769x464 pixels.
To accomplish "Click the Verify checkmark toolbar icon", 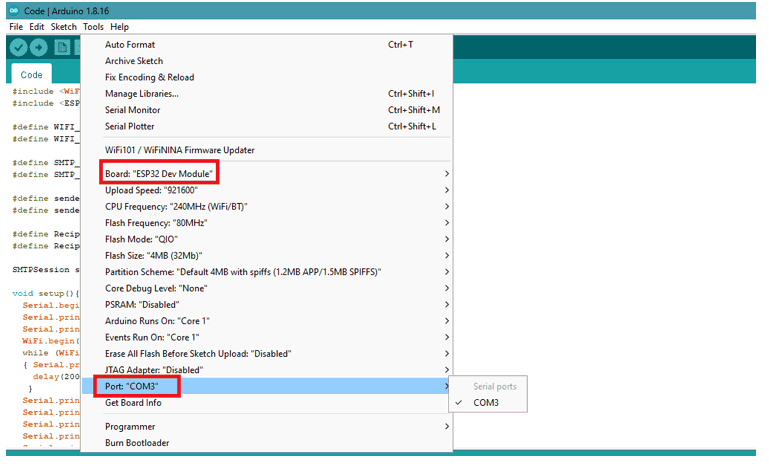I will (x=17, y=47).
